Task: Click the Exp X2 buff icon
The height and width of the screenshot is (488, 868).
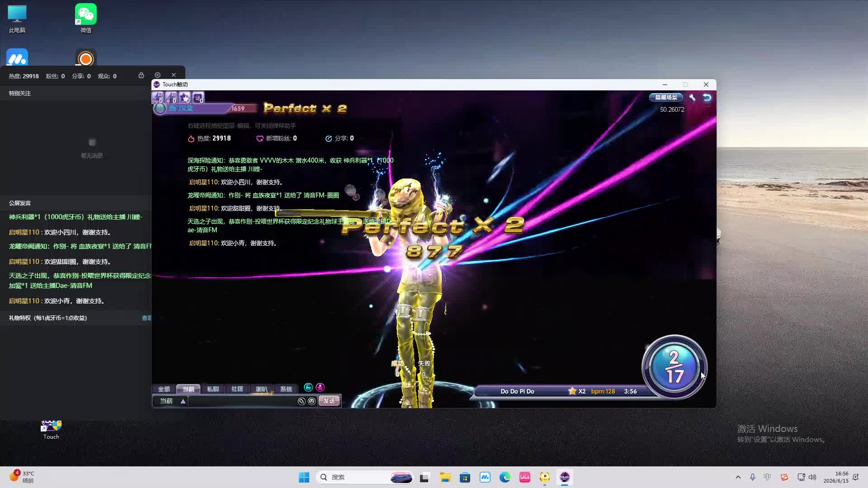Action: 158,97
